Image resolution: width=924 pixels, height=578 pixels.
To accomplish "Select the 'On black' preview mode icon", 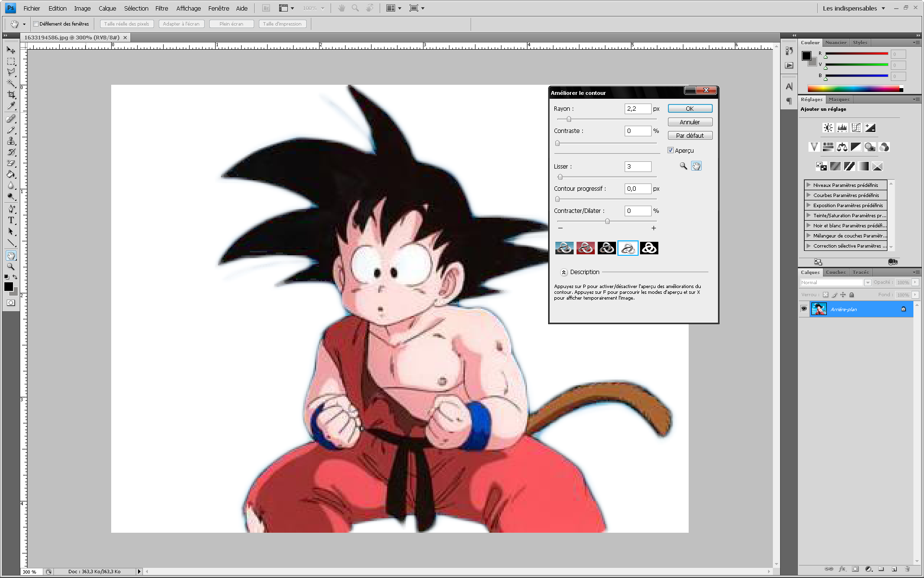I will pos(606,248).
